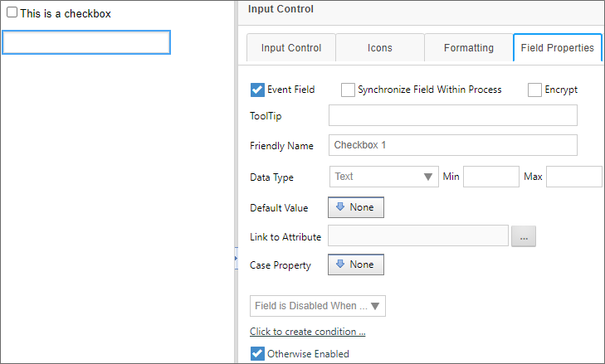The width and height of the screenshot is (605, 364).
Task: Click the 'Click to create condition' link
Action: coord(307,332)
